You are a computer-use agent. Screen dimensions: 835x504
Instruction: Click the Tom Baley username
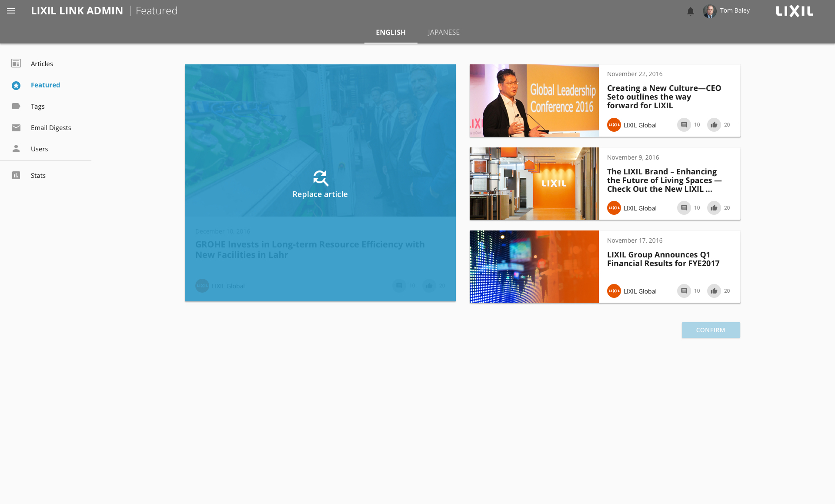point(735,10)
